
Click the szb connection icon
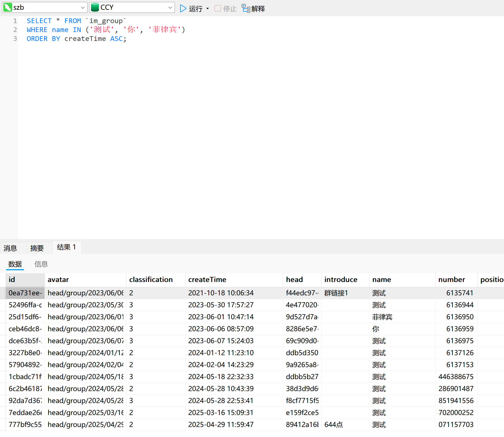point(8,8)
